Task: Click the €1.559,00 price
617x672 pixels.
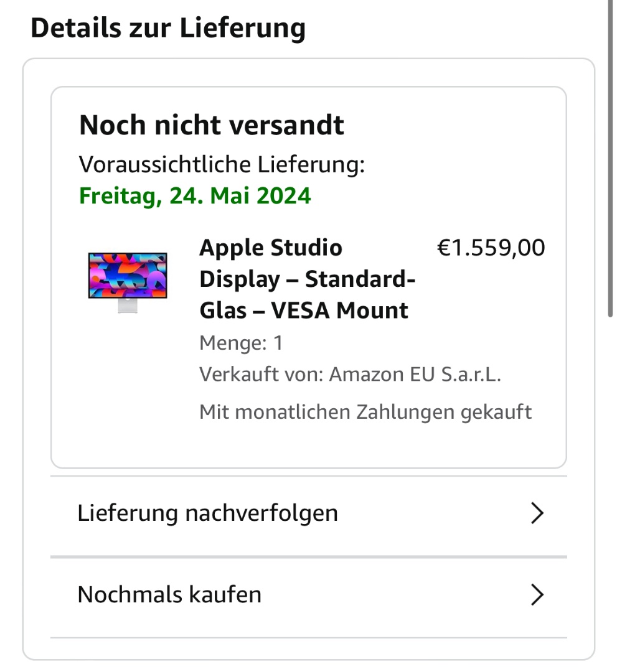Action: (x=491, y=248)
